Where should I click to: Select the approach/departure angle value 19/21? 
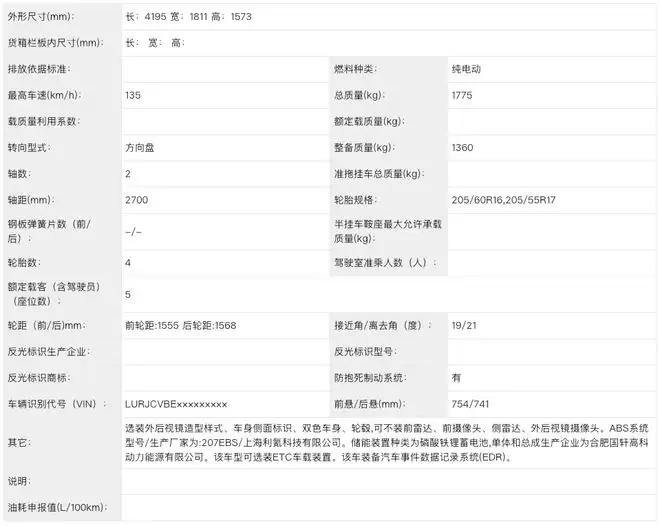(x=464, y=326)
